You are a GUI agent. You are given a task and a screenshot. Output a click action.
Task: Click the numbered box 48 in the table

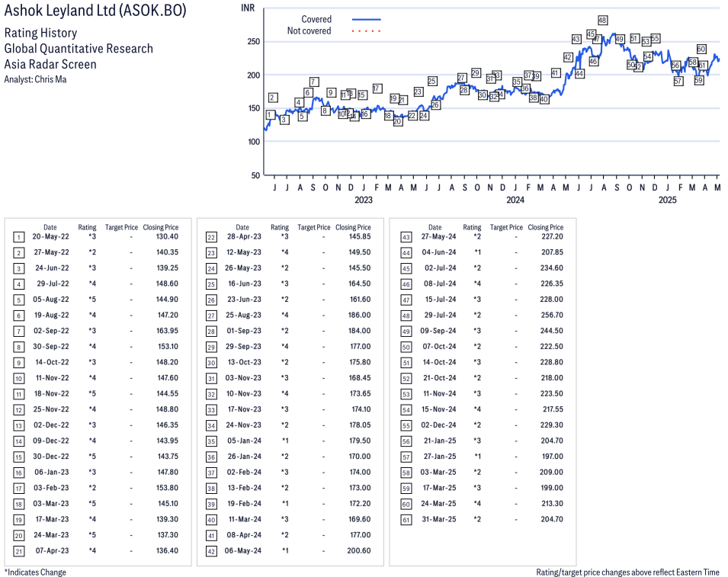click(x=406, y=316)
